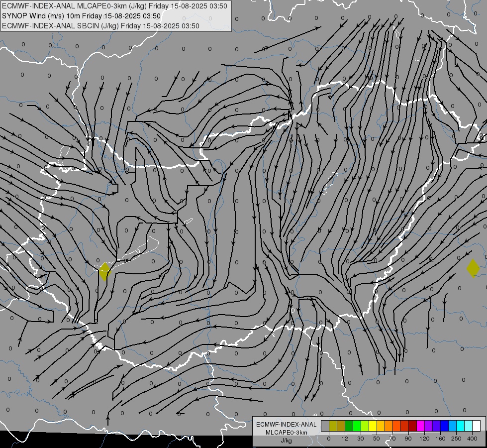The width and height of the screenshot is (487, 448).
Task: Click the legend label MLCAPE0-3km
Action: [x=287, y=433]
